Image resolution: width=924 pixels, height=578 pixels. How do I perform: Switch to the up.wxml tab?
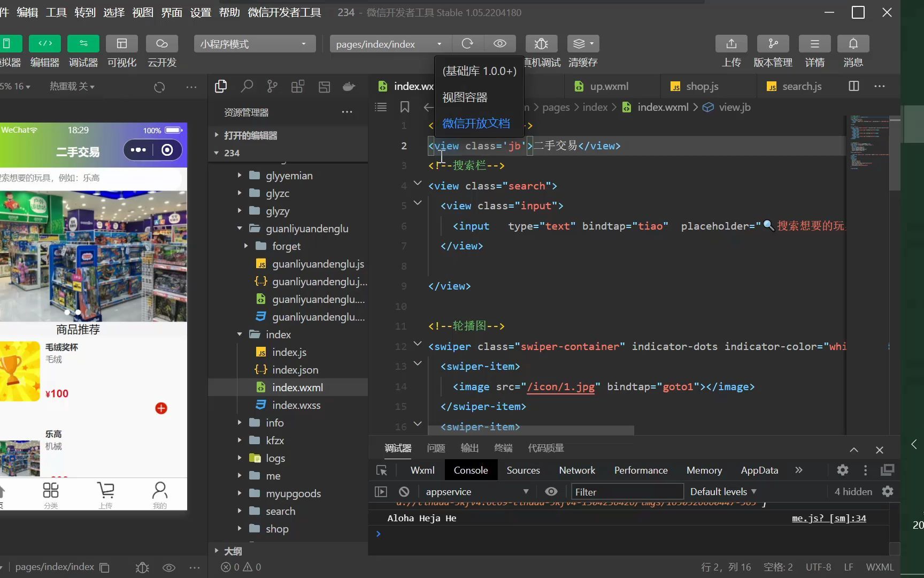(x=609, y=86)
